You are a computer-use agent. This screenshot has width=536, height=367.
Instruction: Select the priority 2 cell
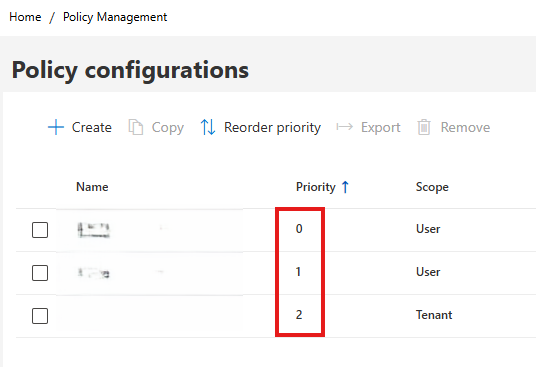(x=299, y=315)
